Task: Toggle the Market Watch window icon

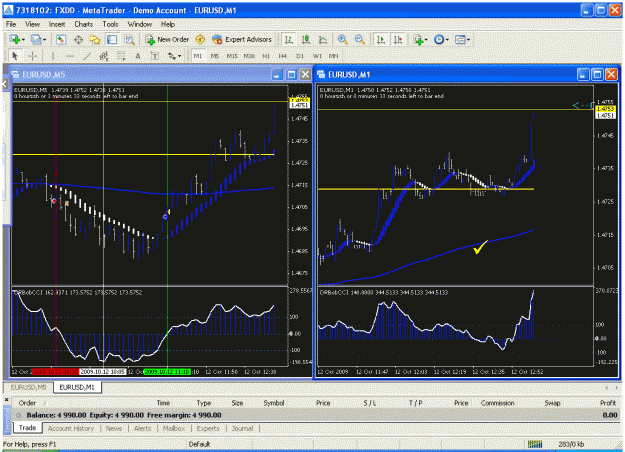Action: click(x=61, y=39)
